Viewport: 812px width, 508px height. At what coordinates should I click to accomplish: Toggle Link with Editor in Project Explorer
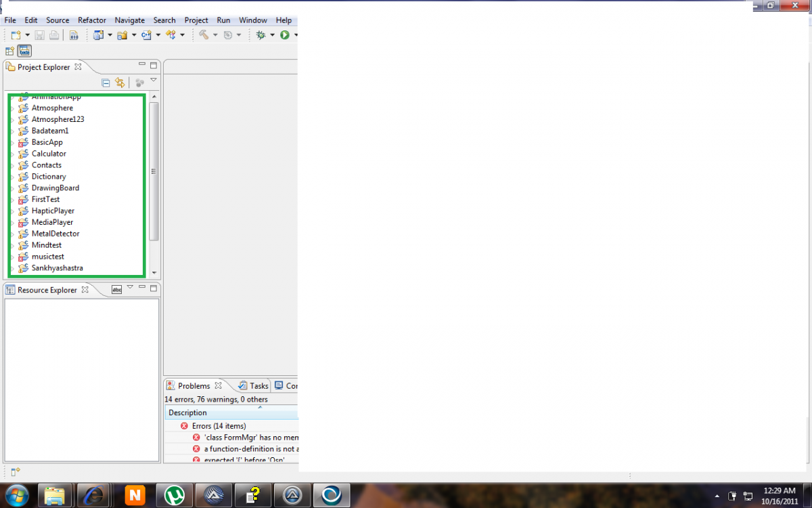coord(120,83)
